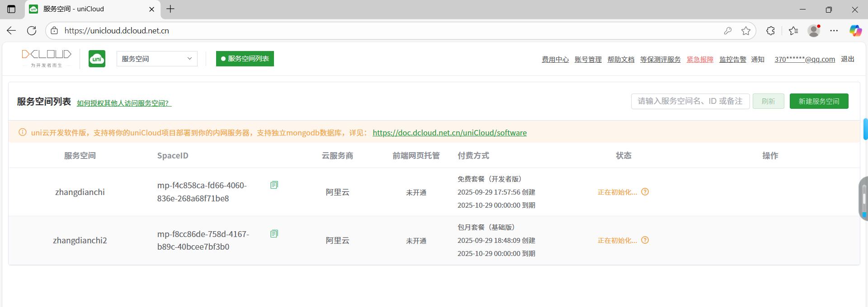Click the 新建服务空间 button
Screen dimensions: 868x307
tap(819, 101)
